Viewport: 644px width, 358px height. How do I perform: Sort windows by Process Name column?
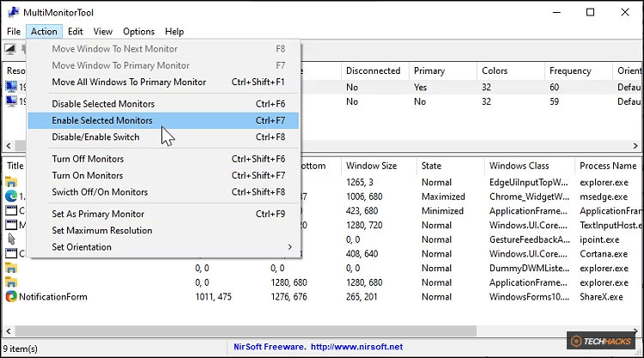pyautogui.click(x=608, y=166)
